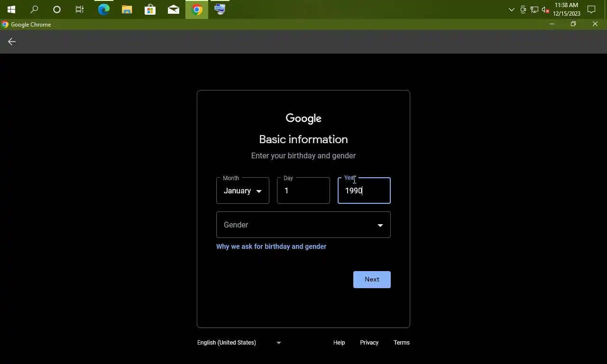Show hidden system tray icons
Image resolution: width=607 pixels, height=364 pixels.
[511, 9]
